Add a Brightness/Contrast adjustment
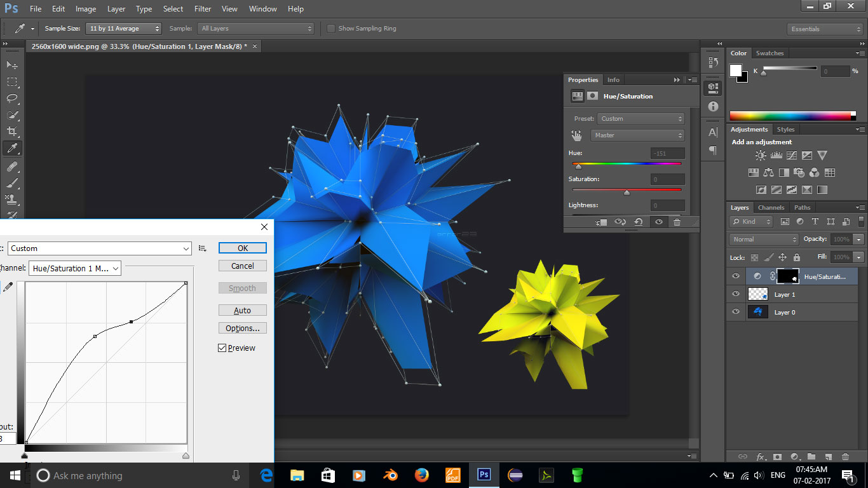868x488 pixels. [761, 155]
